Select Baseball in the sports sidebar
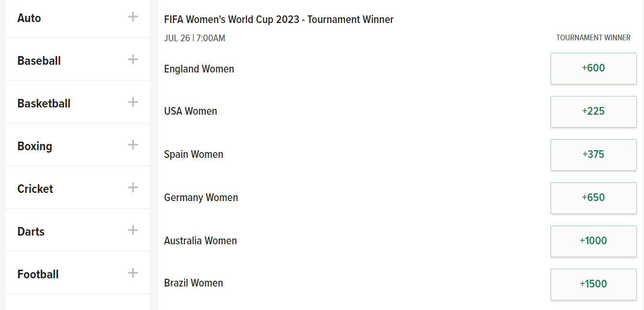 [x=39, y=61]
